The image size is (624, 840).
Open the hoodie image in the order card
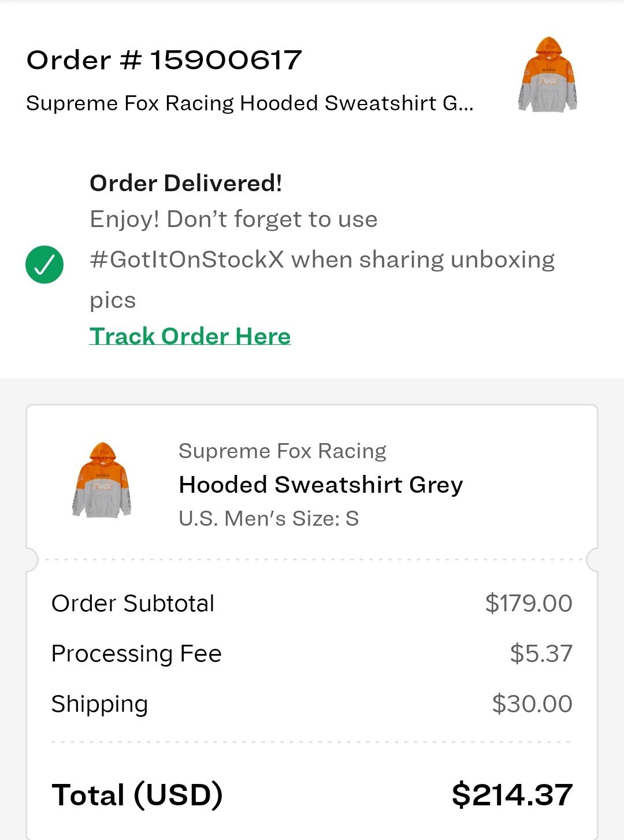pyautogui.click(x=102, y=480)
